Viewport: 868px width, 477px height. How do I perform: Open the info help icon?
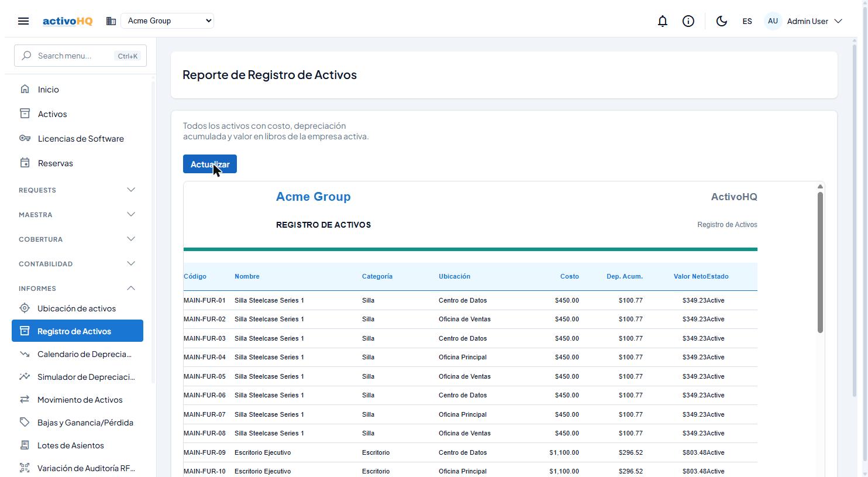(x=688, y=21)
